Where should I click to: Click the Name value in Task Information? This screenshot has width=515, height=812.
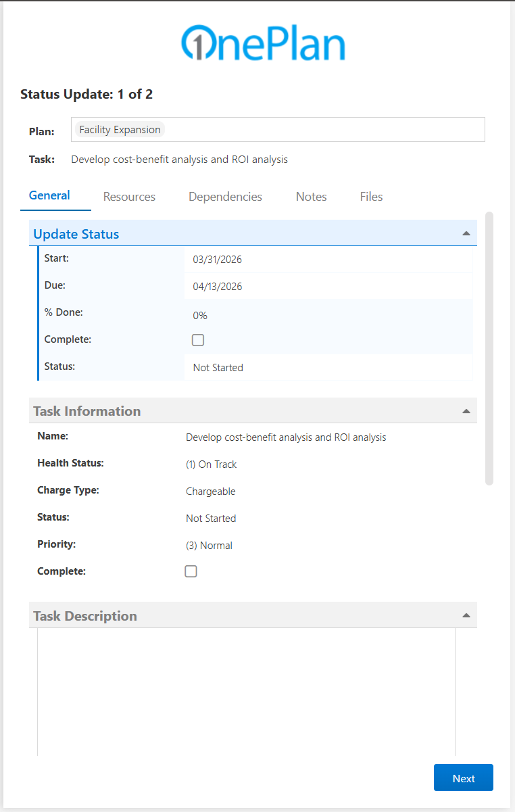[x=286, y=437]
